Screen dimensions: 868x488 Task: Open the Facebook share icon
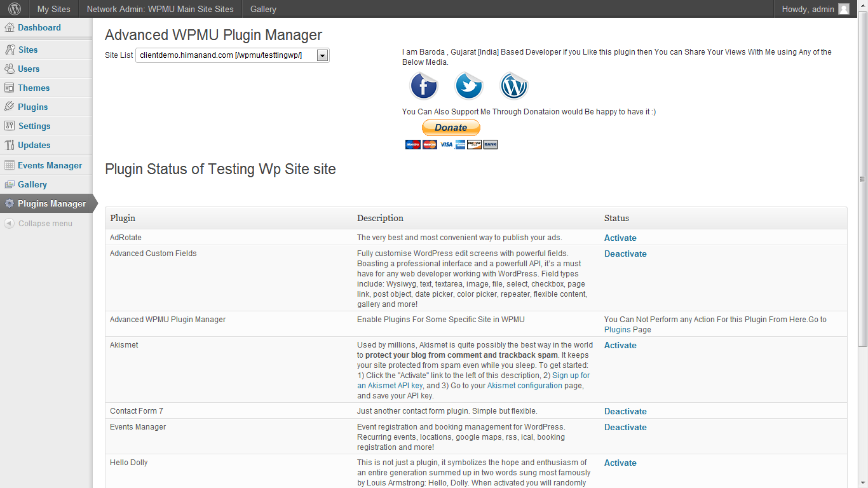click(x=424, y=86)
